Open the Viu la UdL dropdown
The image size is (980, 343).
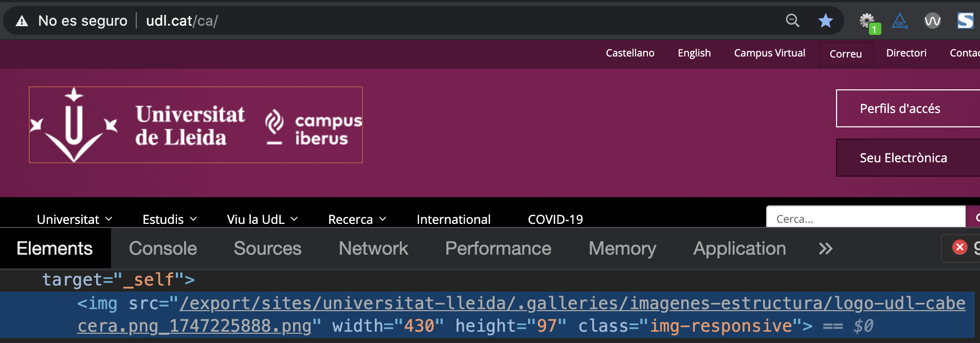262,219
